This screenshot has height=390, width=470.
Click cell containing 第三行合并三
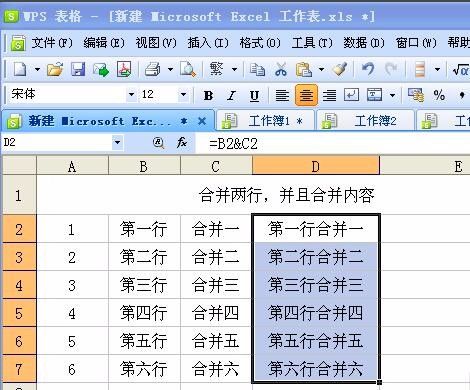(x=316, y=285)
